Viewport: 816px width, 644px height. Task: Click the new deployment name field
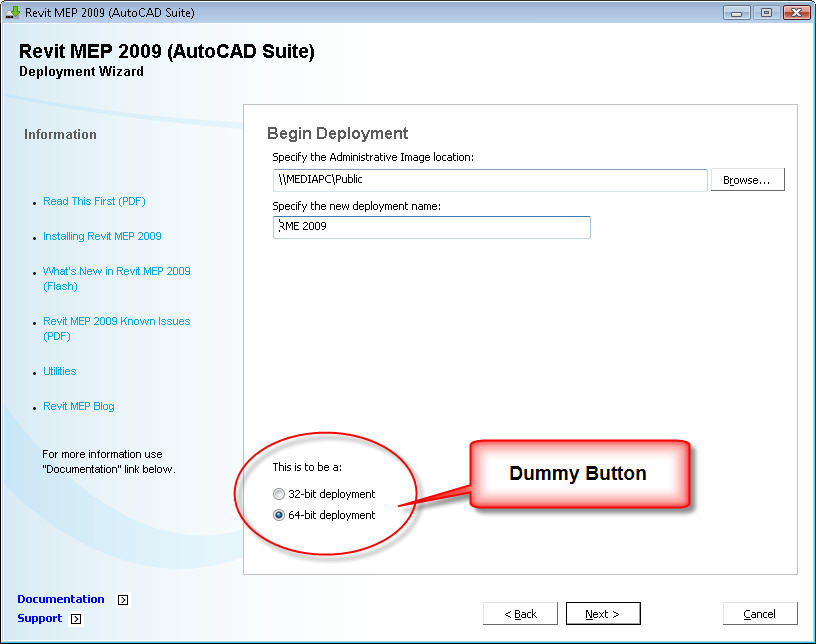point(431,227)
